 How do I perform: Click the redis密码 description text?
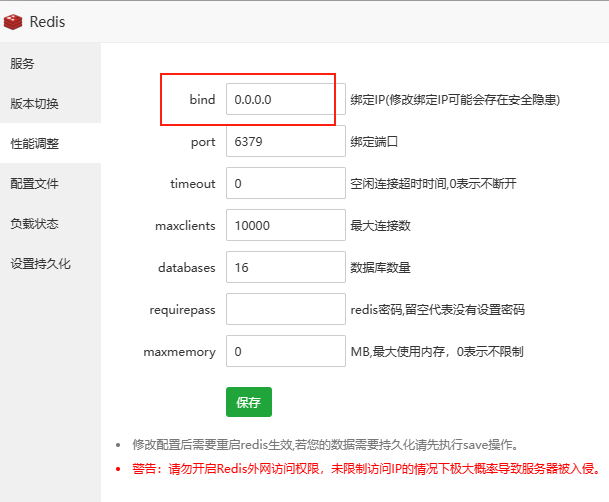[438, 309]
